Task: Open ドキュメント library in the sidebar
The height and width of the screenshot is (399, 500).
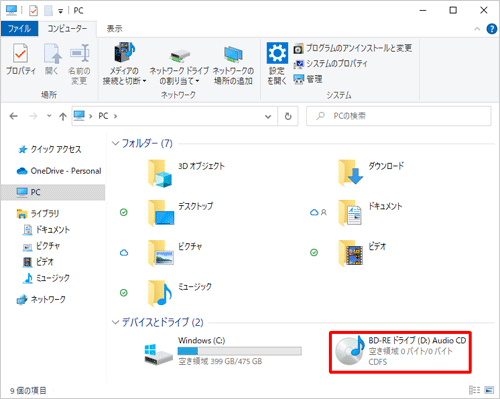Action: [46, 230]
